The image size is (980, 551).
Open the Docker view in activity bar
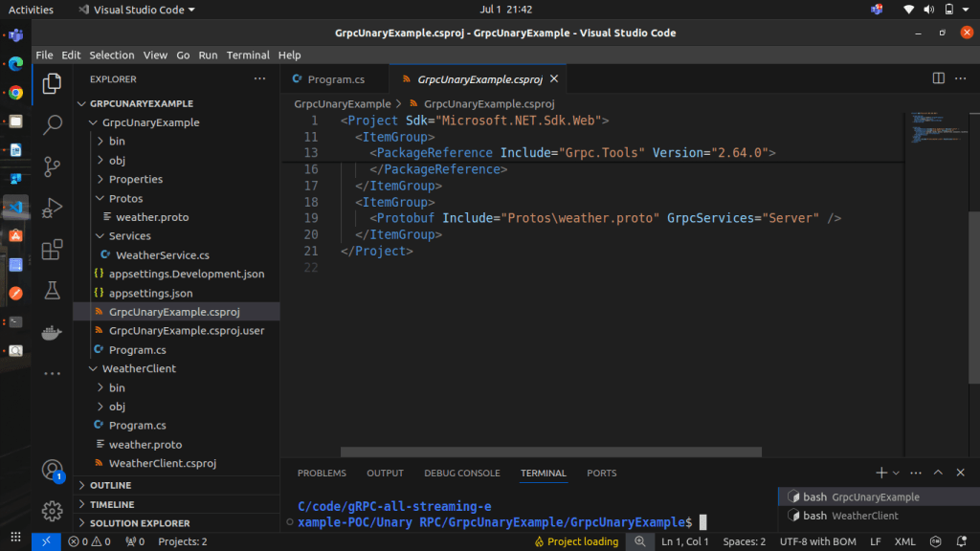(53, 333)
